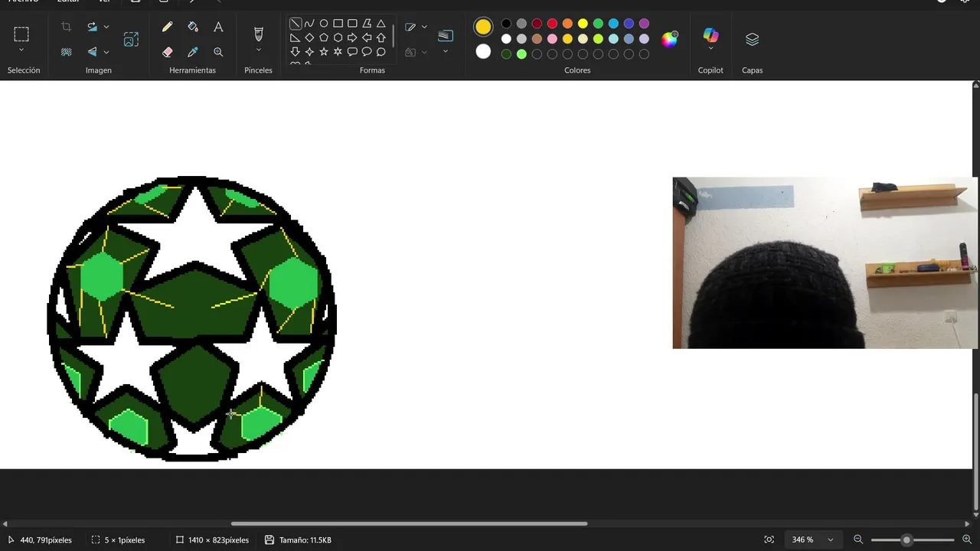Pick the pink color swatch
The height and width of the screenshot is (551, 980).
(552, 39)
